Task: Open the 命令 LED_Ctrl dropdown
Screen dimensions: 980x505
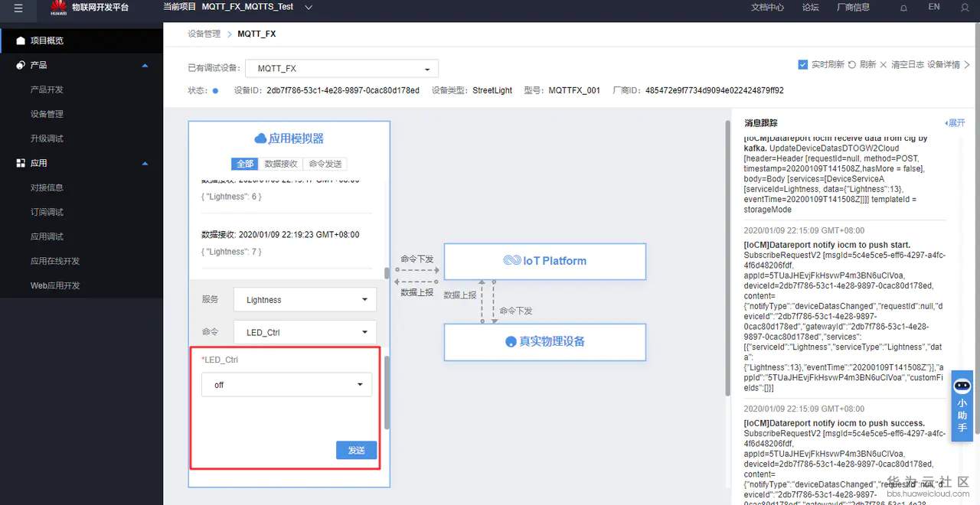Action: pyautogui.click(x=305, y=332)
